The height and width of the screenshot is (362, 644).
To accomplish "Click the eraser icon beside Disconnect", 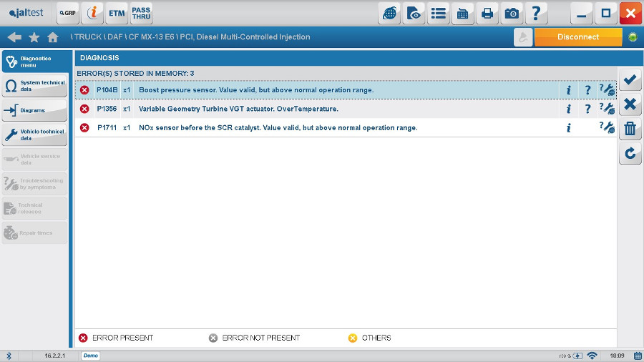I will tap(523, 37).
